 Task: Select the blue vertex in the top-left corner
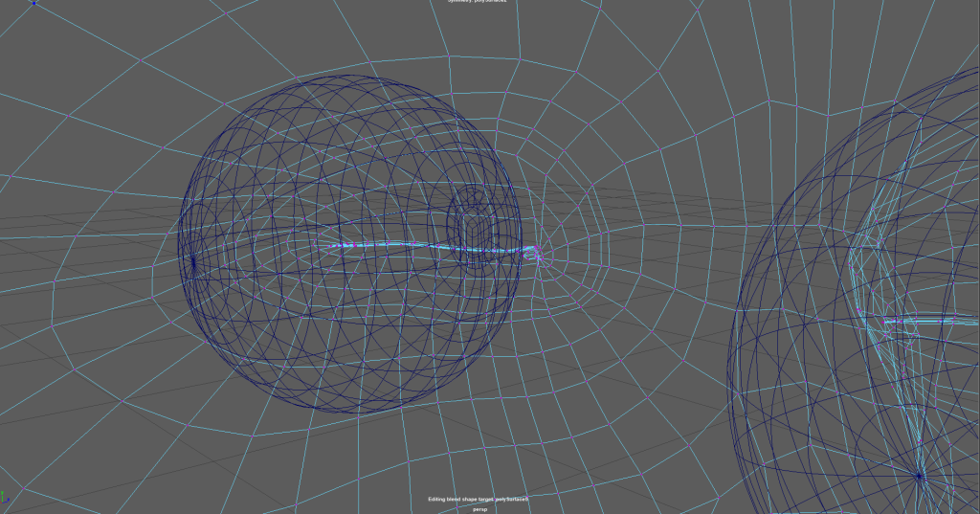33,3
